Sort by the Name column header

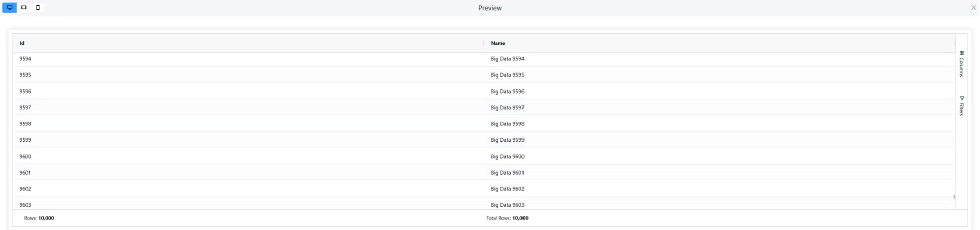[x=498, y=43]
